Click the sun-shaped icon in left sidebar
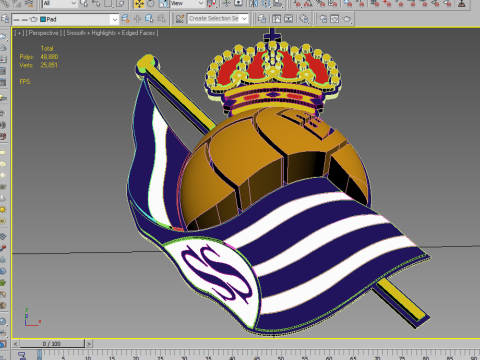The height and width of the screenshot is (360, 480). (x=3, y=209)
